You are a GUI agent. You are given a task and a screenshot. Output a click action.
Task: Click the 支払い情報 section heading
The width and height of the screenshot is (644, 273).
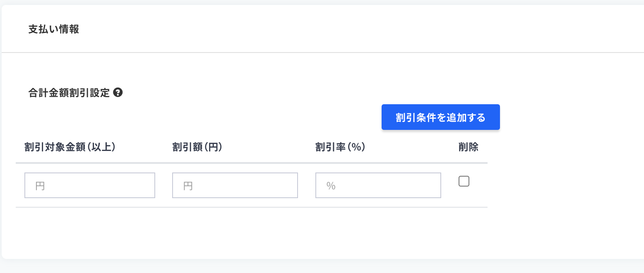tap(54, 29)
